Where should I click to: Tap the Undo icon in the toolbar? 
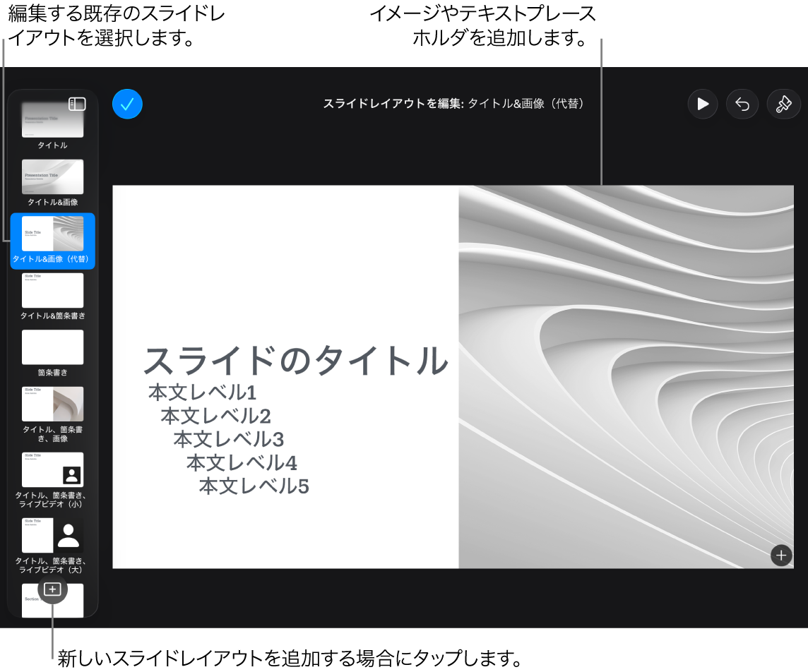(x=742, y=104)
